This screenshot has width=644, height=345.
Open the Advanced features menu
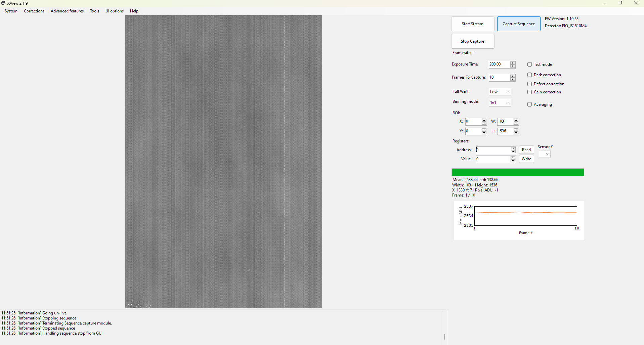[67, 11]
